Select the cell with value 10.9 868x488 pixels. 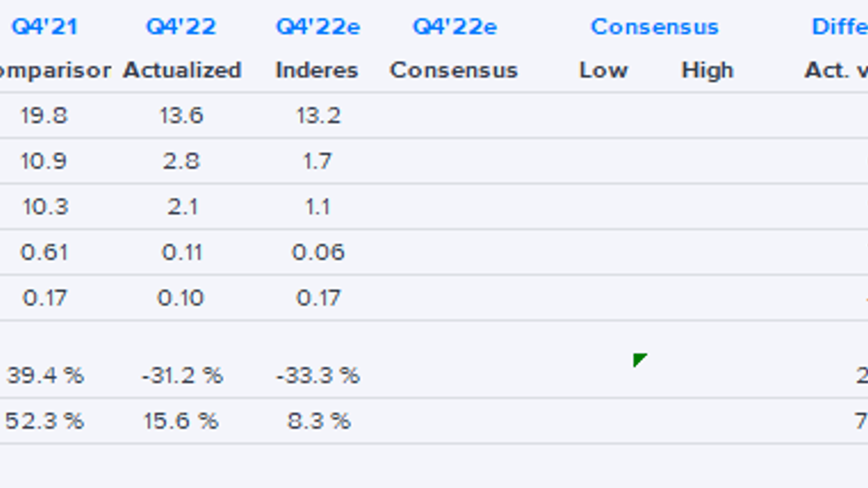(x=44, y=161)
